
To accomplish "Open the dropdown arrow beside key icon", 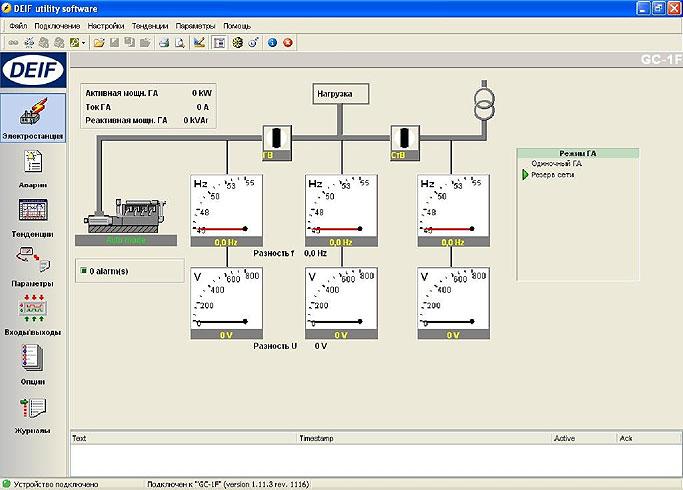I will point(83,43).
